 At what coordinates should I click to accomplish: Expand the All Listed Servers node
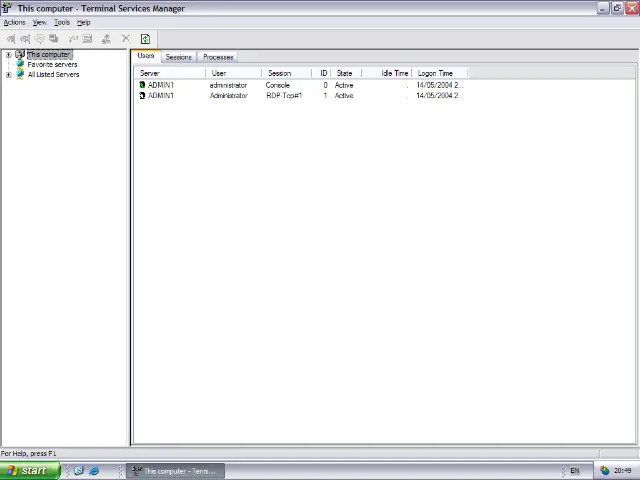point(9,75)
